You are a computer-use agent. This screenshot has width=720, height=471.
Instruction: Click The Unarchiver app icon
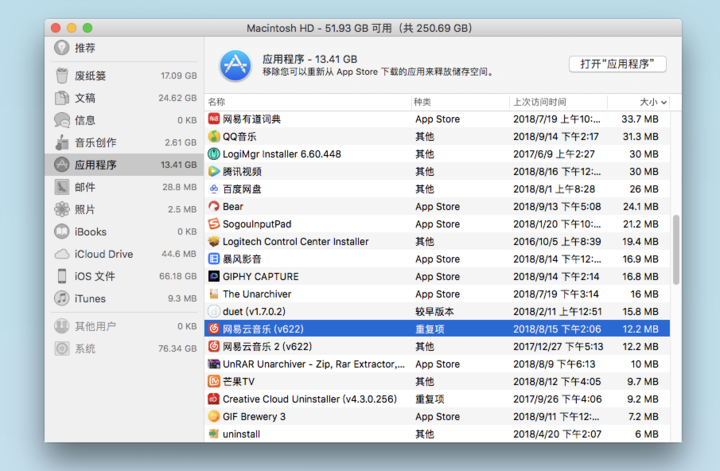[214, 294]
